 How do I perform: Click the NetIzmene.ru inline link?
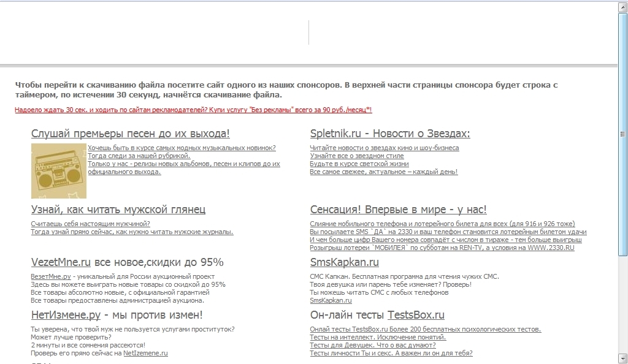pos(145,353)
